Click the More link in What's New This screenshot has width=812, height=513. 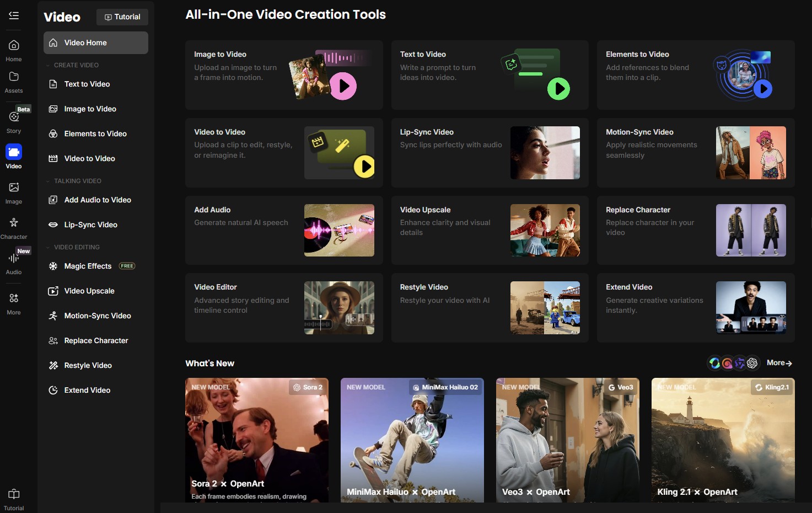point(779,363)
